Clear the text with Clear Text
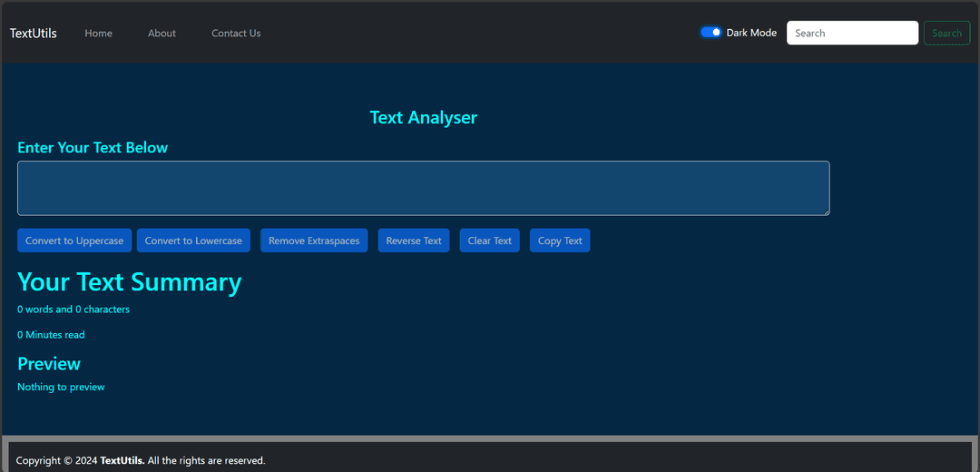Viewport: 980px width, 472px height. [x=490, y=241]
